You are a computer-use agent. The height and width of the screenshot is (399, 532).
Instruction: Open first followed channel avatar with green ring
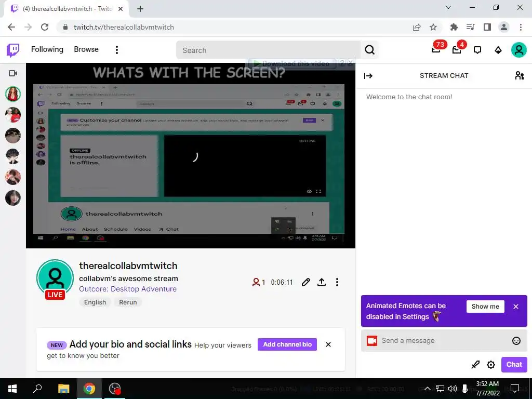point(13,94)
